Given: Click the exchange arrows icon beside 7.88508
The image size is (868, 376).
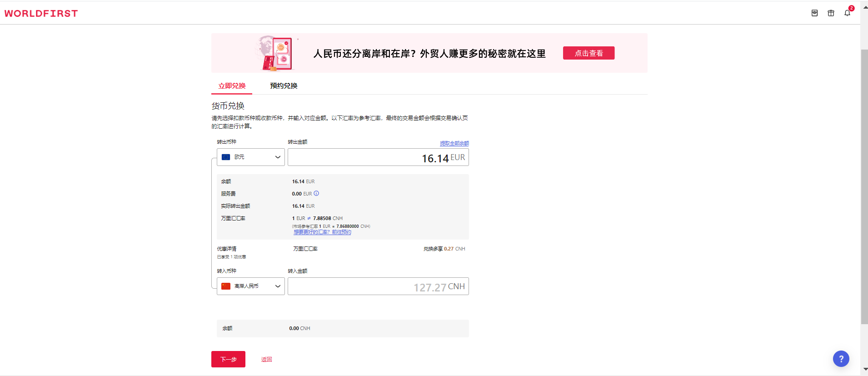Looking at the screenshot, I should click(309, 218).
